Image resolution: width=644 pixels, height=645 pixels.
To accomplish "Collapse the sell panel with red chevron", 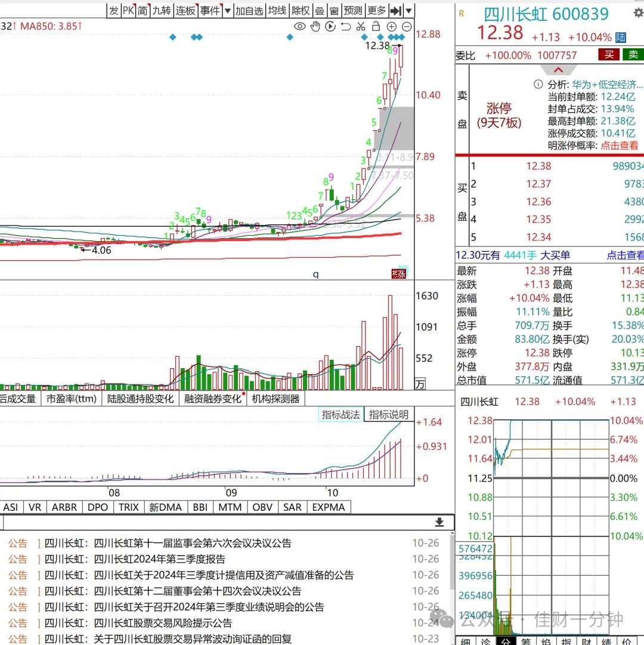I will (x=559, y=70).
